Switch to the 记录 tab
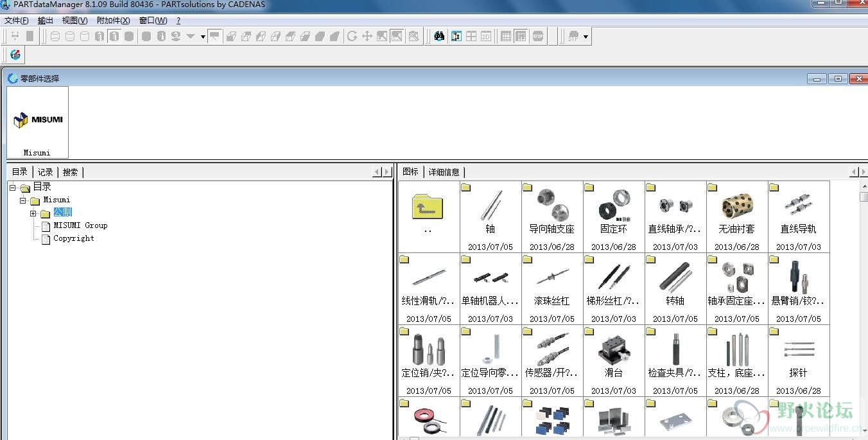868x440 pixels. pyautogui.click(x=45, y=172)
